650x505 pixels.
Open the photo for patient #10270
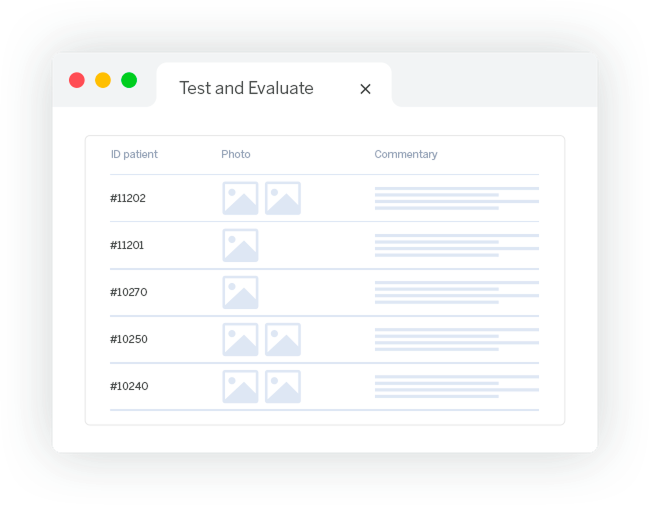(x=240, y=292)
